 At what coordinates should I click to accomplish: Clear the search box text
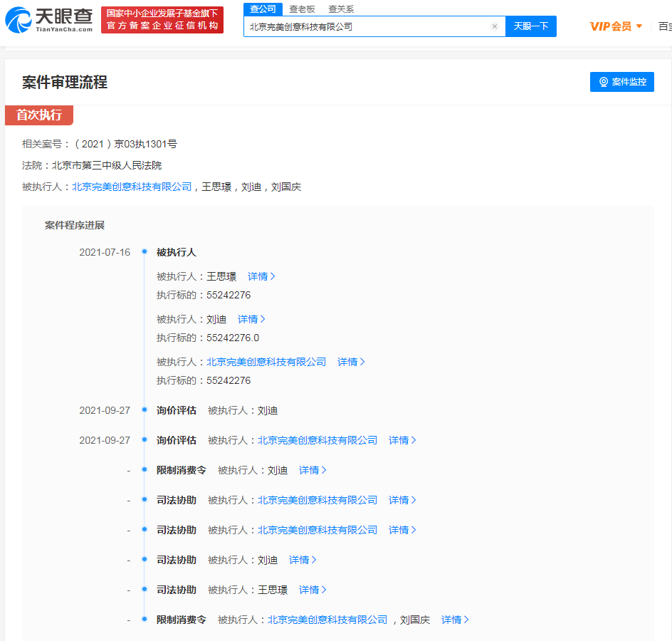(495, 26)
